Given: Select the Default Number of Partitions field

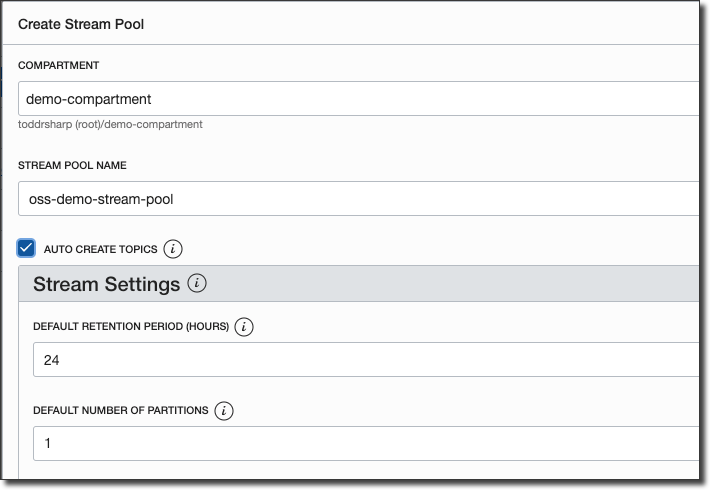Looking at the screenshot, I should click(x=365, y=443).
